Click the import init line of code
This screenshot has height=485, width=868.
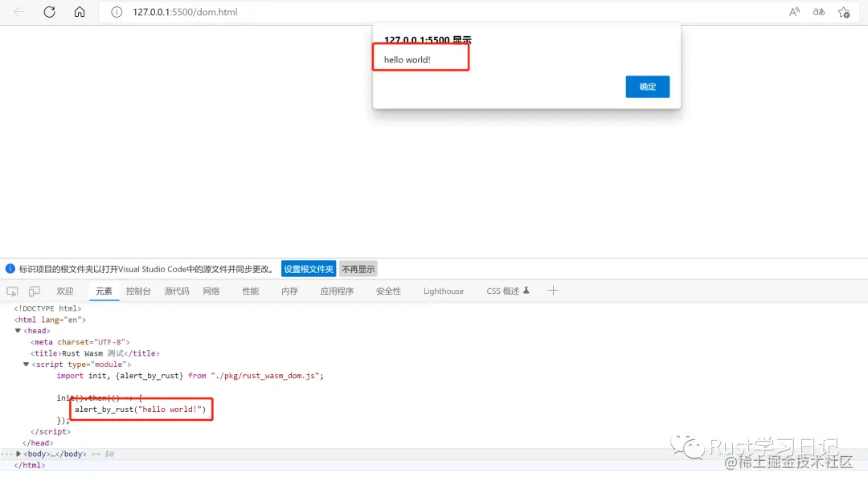pos(190,376)
